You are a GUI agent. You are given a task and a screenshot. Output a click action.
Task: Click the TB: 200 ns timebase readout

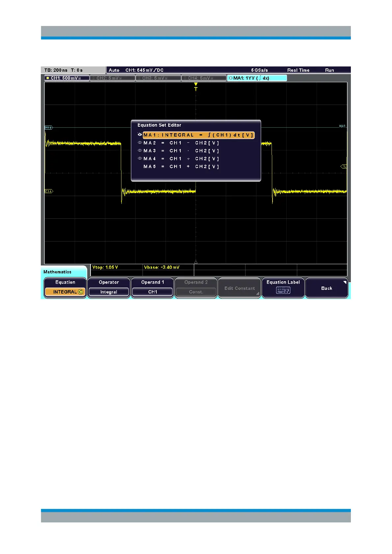click(56, 70)
